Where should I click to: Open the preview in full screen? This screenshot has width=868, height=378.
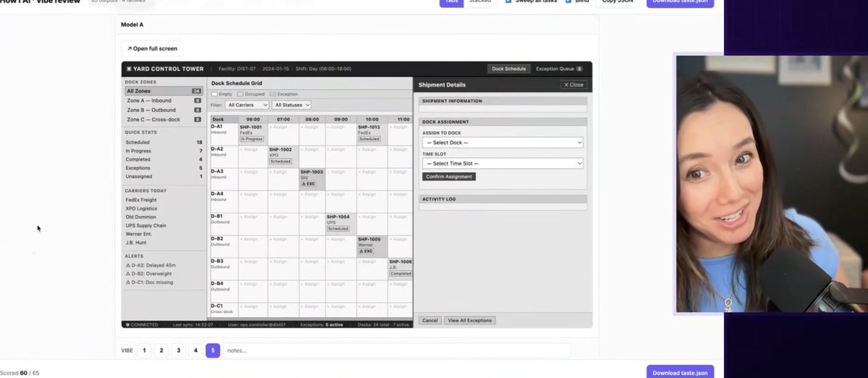pos(152,49)
